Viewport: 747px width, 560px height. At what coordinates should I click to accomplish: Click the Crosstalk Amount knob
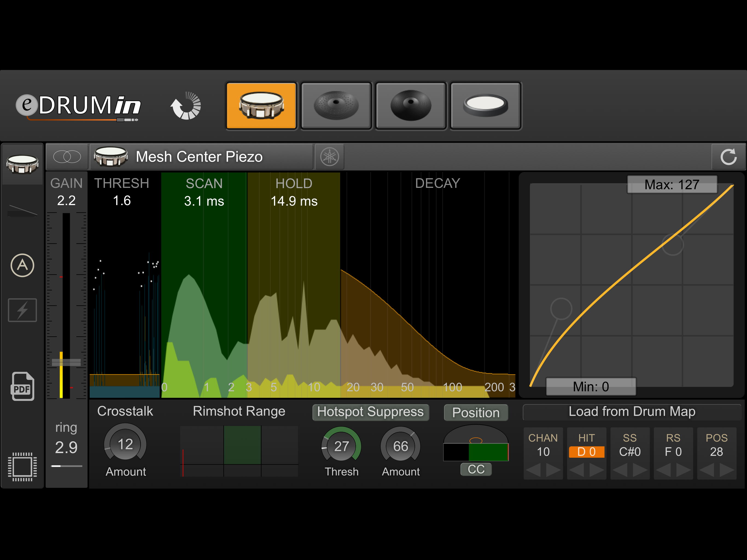(x=125, y=445)
